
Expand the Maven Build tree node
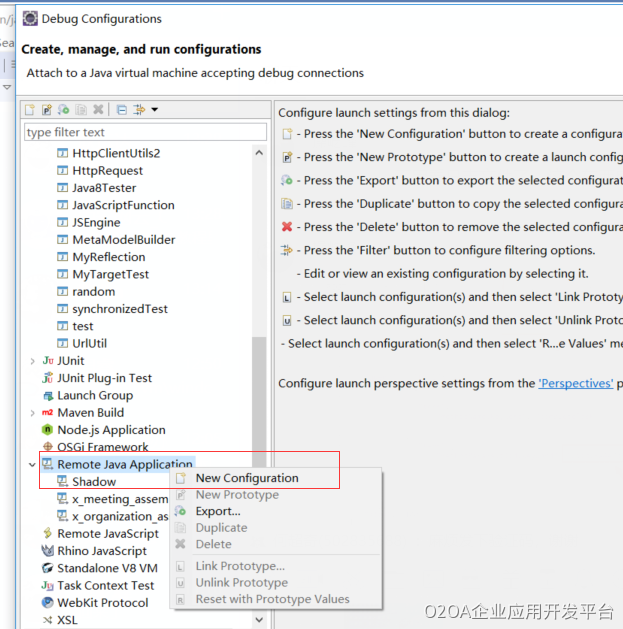32,413
